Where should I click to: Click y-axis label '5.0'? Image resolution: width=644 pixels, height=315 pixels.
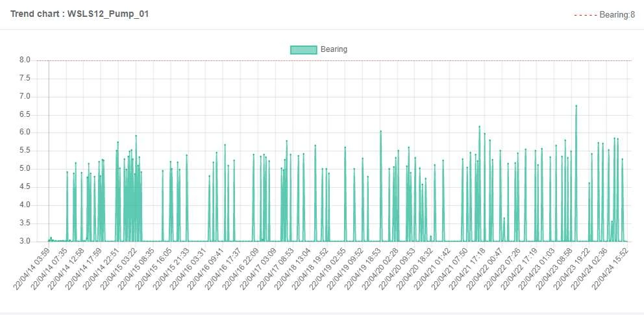(25, 169)
